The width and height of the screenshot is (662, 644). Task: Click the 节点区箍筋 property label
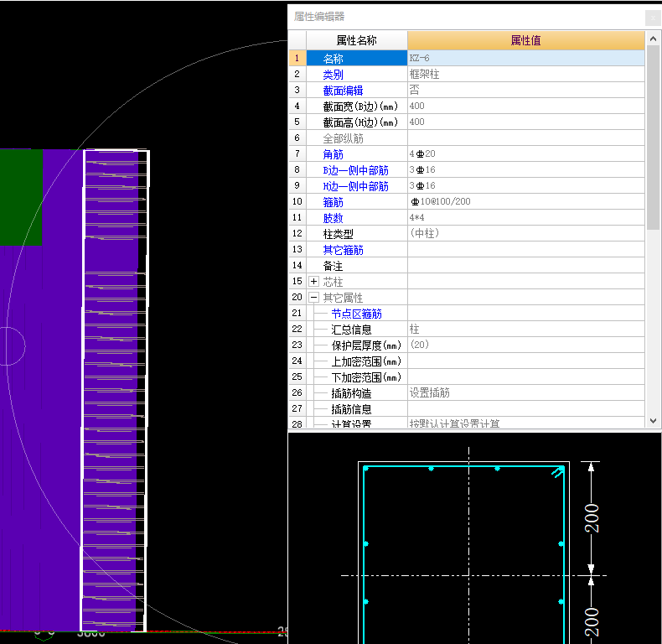click(x=356, y=314)
